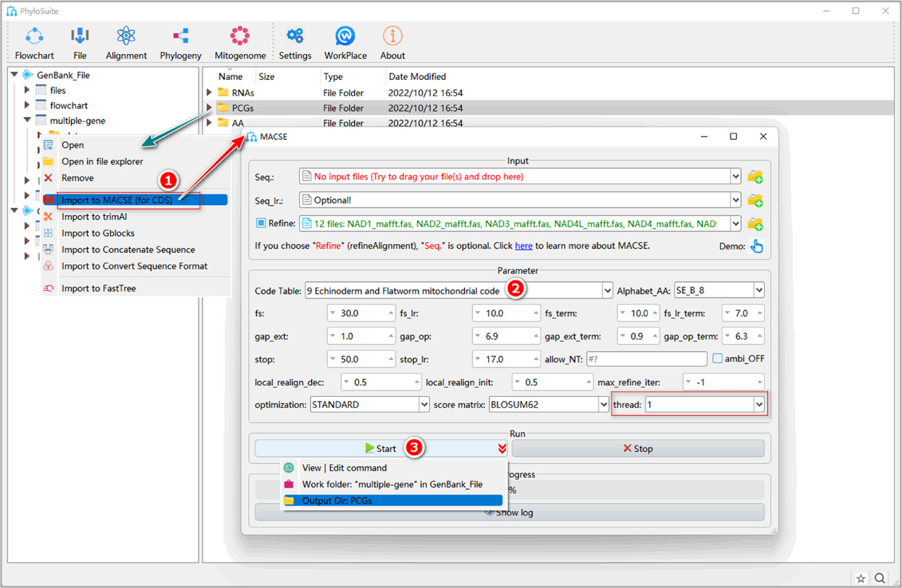The width and height of the screenshot is (902, 588).
Task: Maximize the MACSE dialog window
Action: (x=733, y=137)
